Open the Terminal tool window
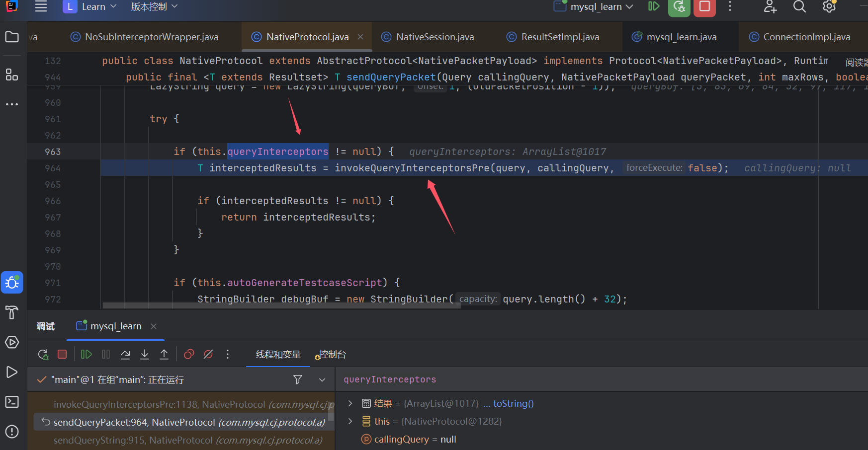The height and width of the screenshot is (450, 868). pos(12,402)
